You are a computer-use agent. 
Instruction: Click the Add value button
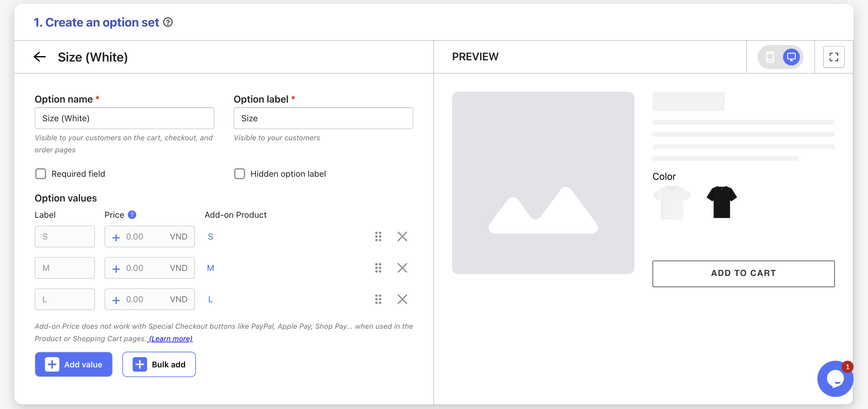pyautogui.click(x=74, y=364)
